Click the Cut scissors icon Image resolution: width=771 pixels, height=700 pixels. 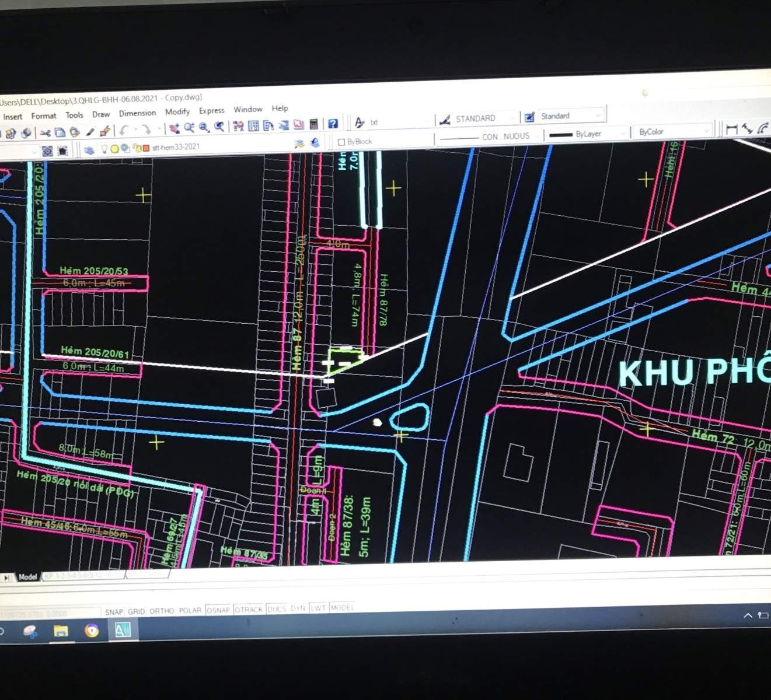coord(45,133)
